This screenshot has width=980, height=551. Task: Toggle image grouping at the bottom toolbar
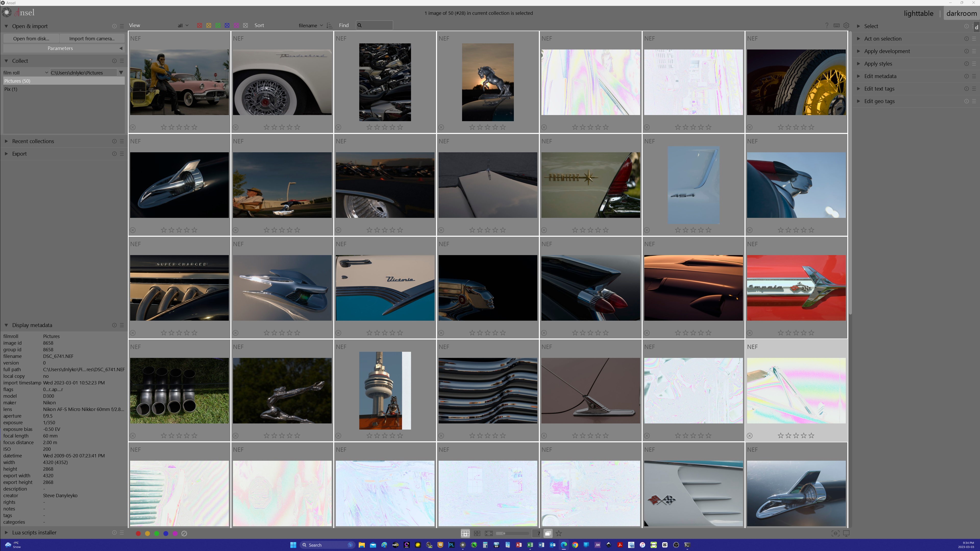click(548, 533)
